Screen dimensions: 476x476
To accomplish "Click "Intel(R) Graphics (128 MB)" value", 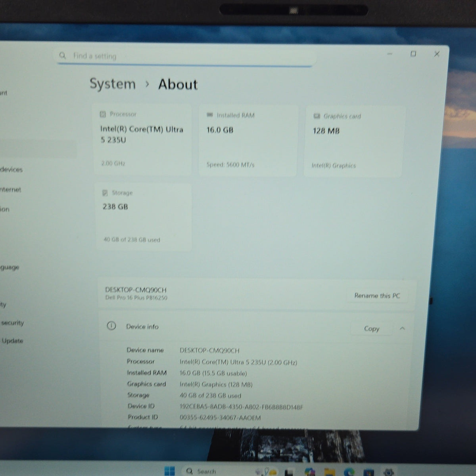I will coord(216,384).
